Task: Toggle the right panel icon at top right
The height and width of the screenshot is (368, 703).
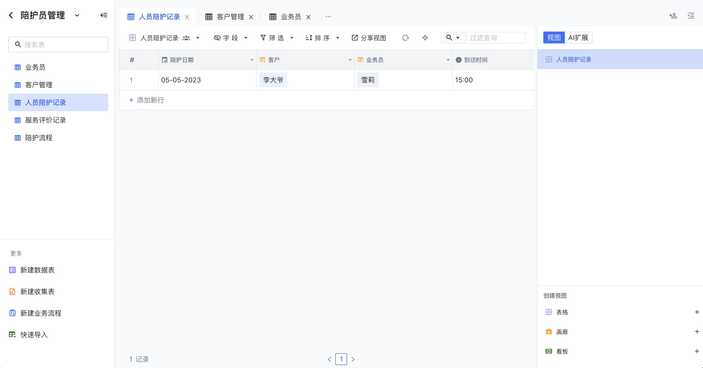Action: pos(691,16)
